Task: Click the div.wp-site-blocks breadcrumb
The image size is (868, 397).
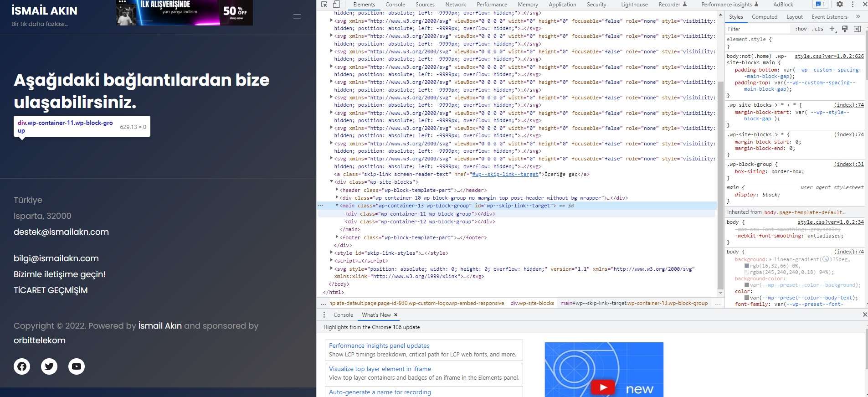Action: click(x=532, y=303)
